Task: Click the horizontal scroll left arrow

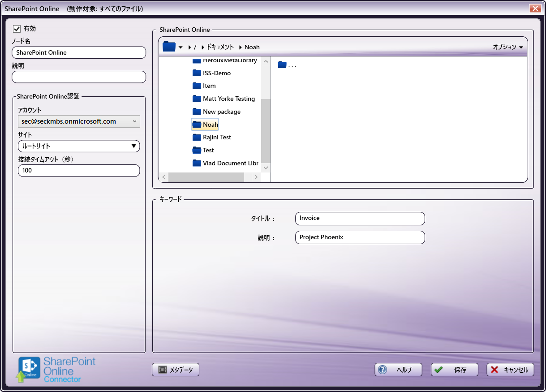Action: tap(163, 177)
